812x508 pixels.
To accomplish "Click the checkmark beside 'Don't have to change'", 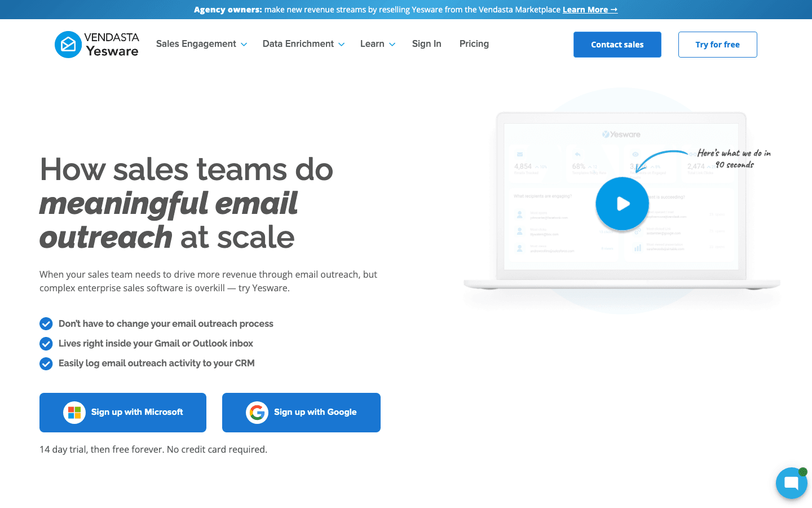I will click(x=46, y=324).
